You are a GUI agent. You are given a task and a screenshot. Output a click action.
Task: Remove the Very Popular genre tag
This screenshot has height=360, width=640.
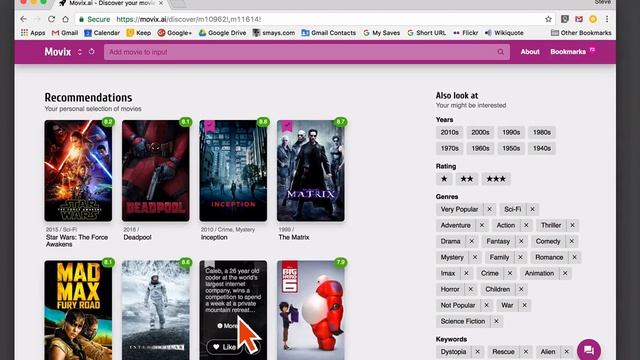(x=489, y=209)
